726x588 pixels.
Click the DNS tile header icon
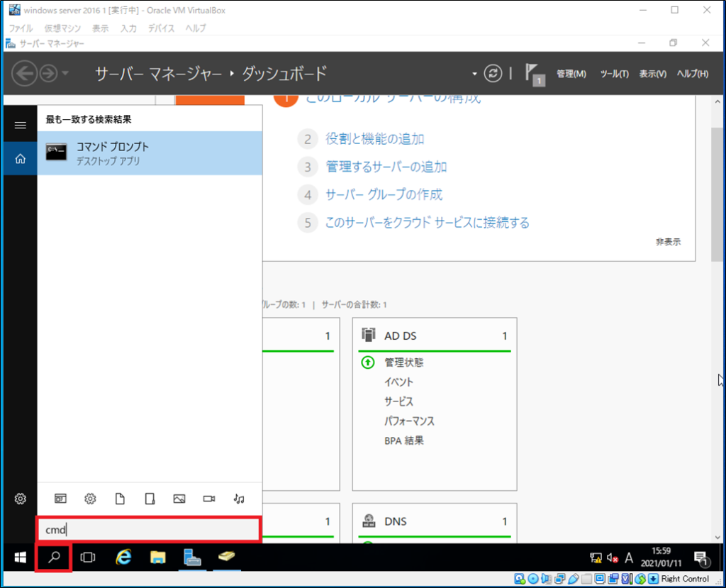(x=369, y=521)
